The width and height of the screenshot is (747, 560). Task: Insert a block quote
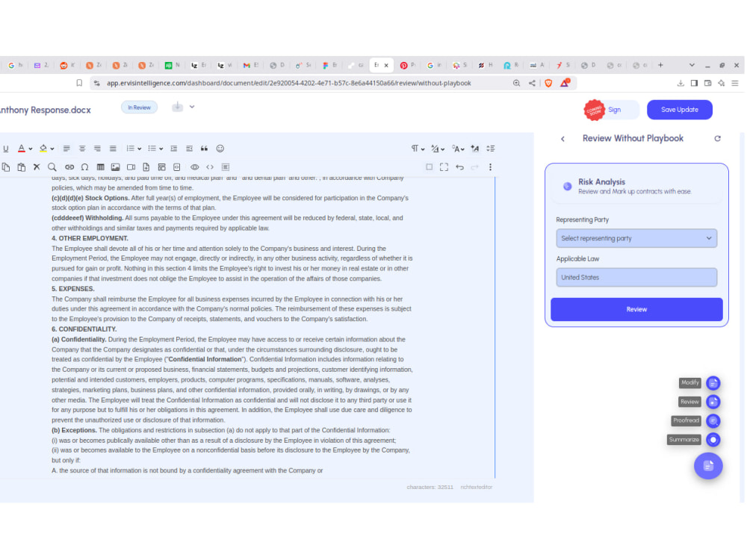point(205,149)
